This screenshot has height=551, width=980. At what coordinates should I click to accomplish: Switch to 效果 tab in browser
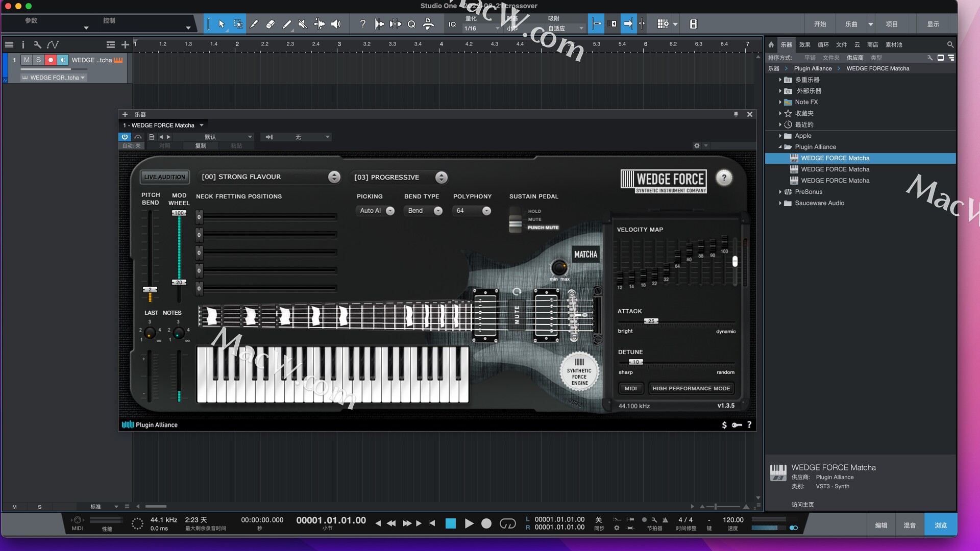(804, 44)
